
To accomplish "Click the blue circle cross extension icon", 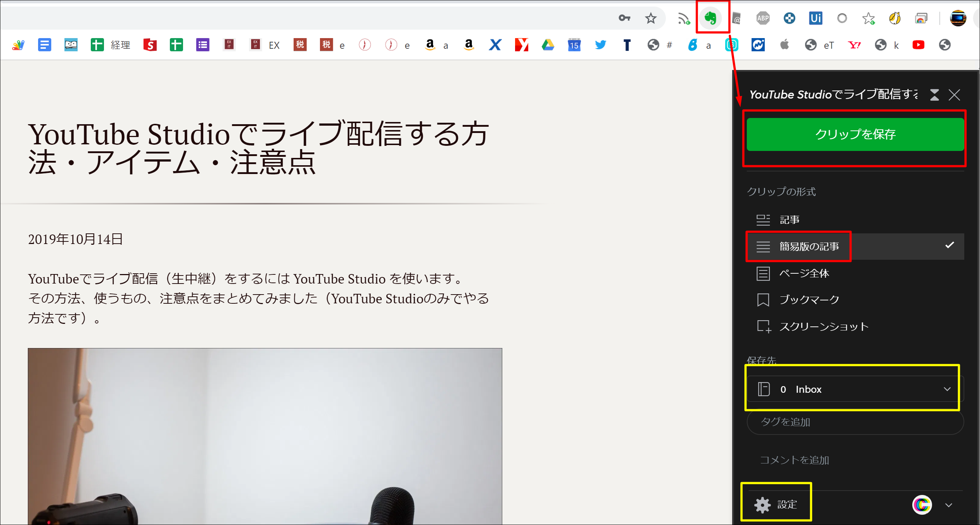I will coord(789,18).
